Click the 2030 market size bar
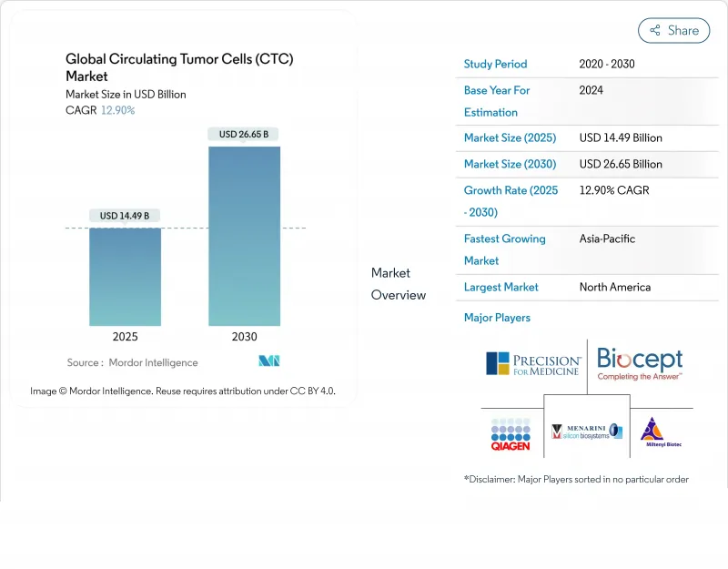728x569 pixels. tap(244, 237)
